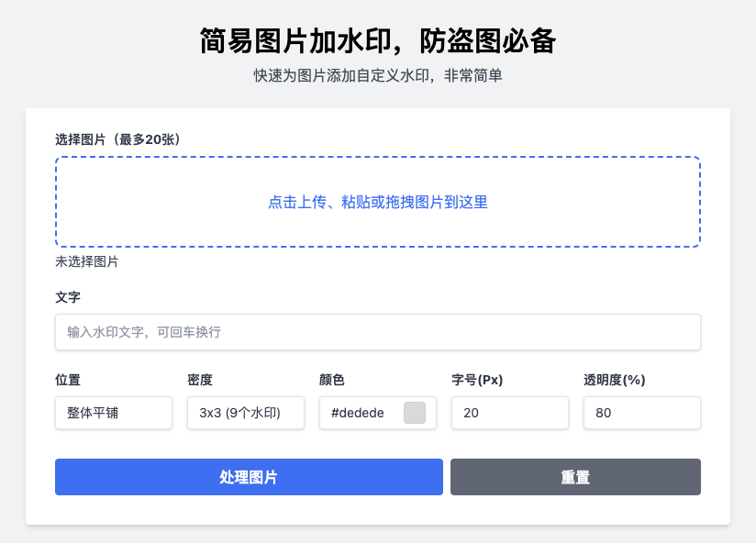Click the 简易图片加水印 page heading
The width and height of the screenshot is (756, 543).
[377, 41]
